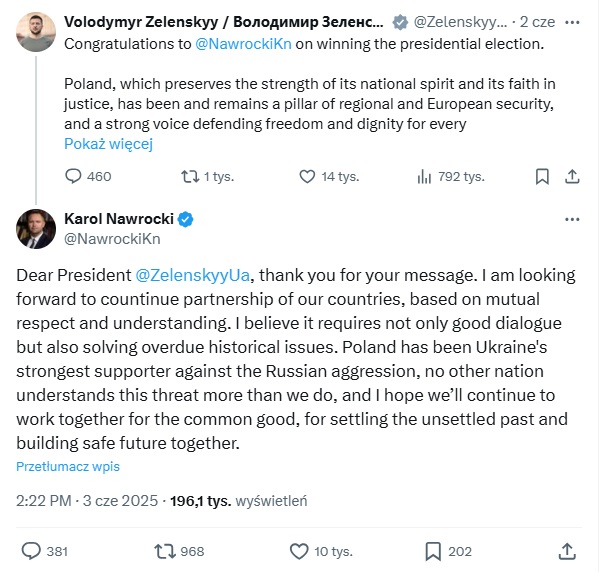Like Karol Nawrocki's tweet
This screenshot has width=607, height=572.
click(298, 550)
